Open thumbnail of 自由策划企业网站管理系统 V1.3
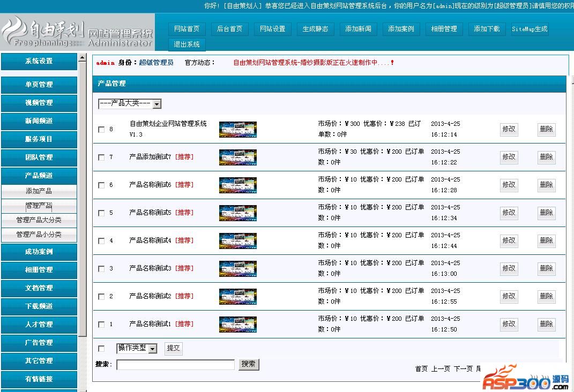Screen dimensions: 574x392 (238, 130)
